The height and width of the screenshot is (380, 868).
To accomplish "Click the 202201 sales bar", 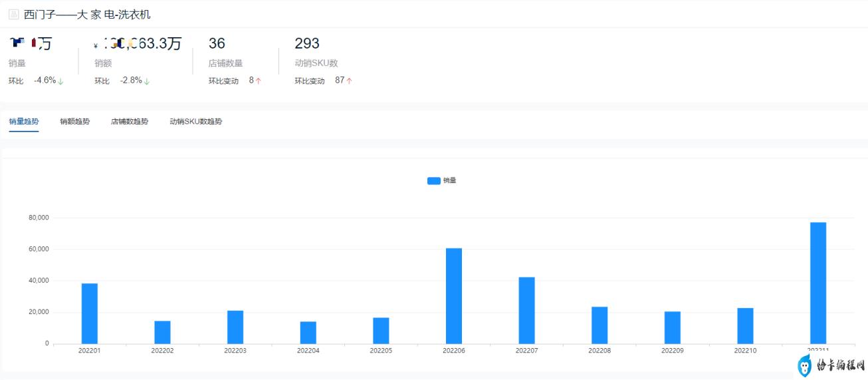I will click(90, 313).
